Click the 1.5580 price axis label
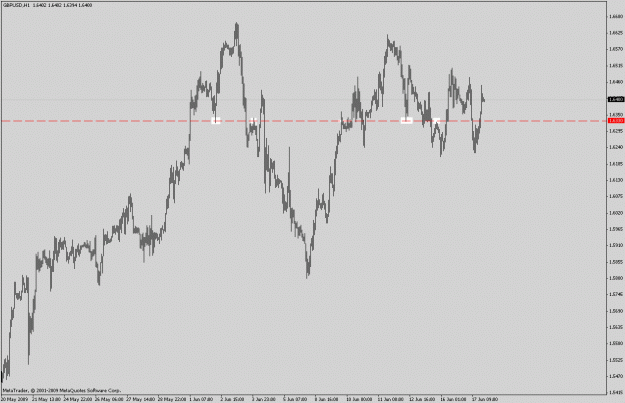625x403 pixels. click(616, 343)
